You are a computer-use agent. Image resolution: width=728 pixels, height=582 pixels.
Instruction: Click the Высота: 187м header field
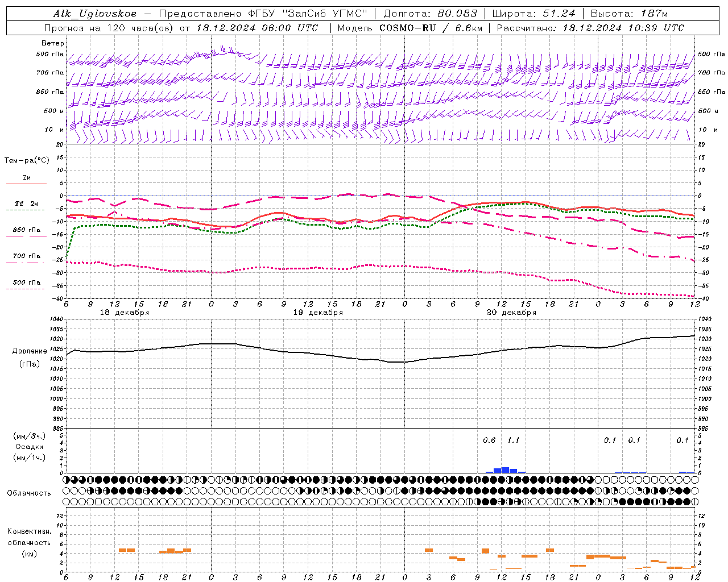(629, 14)
